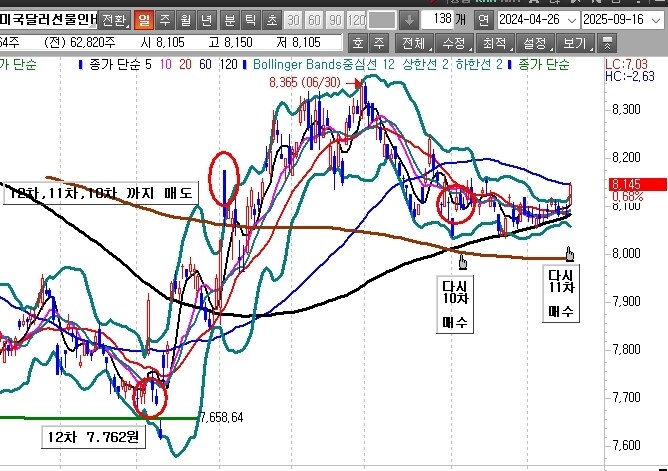The width and height of the screenshot is (668, 471).
Task: Click the 고 8,150 high price
Action: [x=231, y=43]
